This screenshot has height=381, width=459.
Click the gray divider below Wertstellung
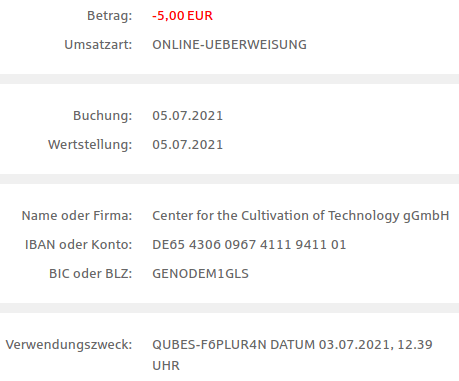(x=229, y=179)
